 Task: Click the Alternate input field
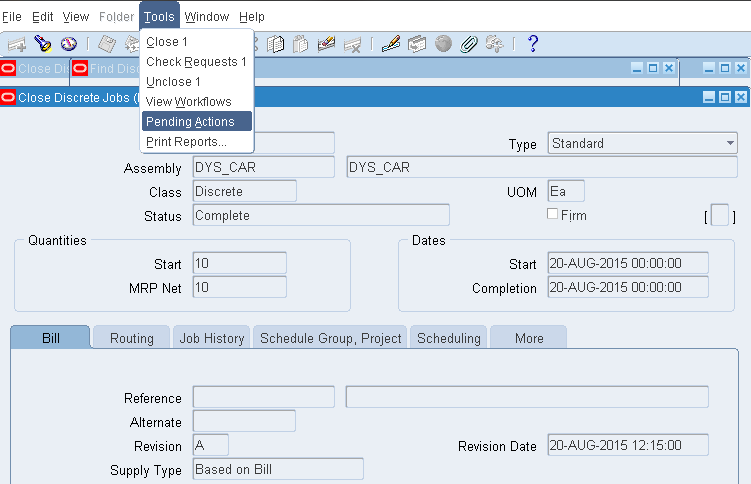244,421
